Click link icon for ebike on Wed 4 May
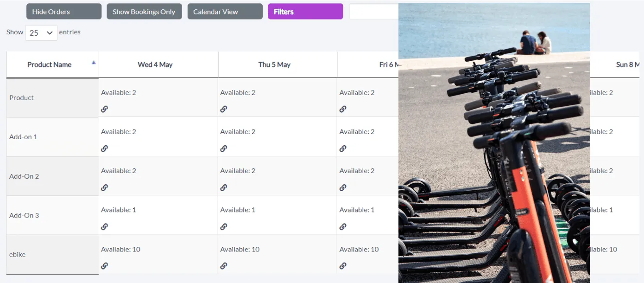644x283 pixels. [x=105, y=266]
